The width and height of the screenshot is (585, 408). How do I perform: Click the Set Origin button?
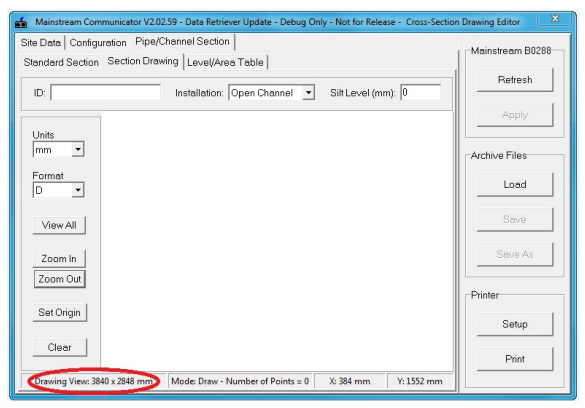point(59,313)
